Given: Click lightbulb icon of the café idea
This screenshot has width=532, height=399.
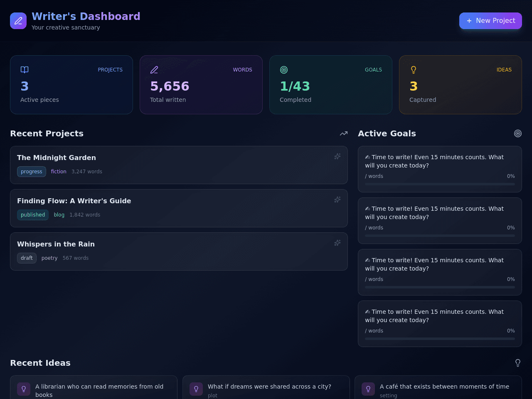Looking at the screenshot, I should (368, 389).
